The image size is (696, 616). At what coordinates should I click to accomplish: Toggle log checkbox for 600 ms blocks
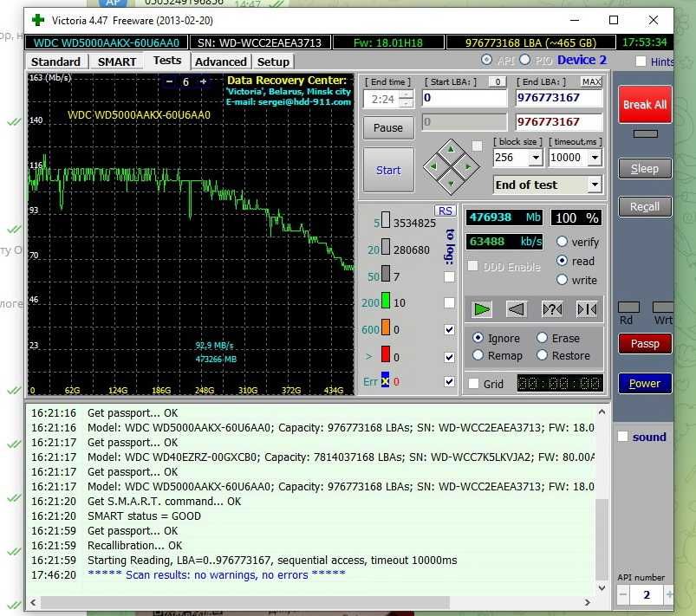449,330
